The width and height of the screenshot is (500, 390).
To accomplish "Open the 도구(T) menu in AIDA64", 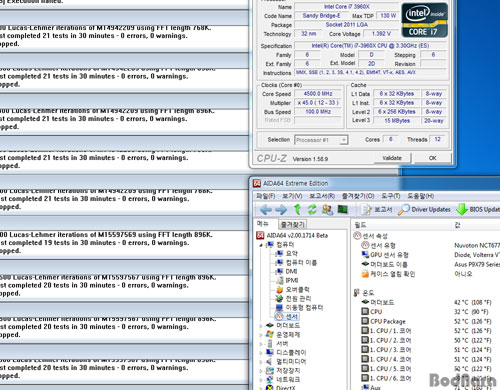I will pyautogui.click(x=391, y=196).
